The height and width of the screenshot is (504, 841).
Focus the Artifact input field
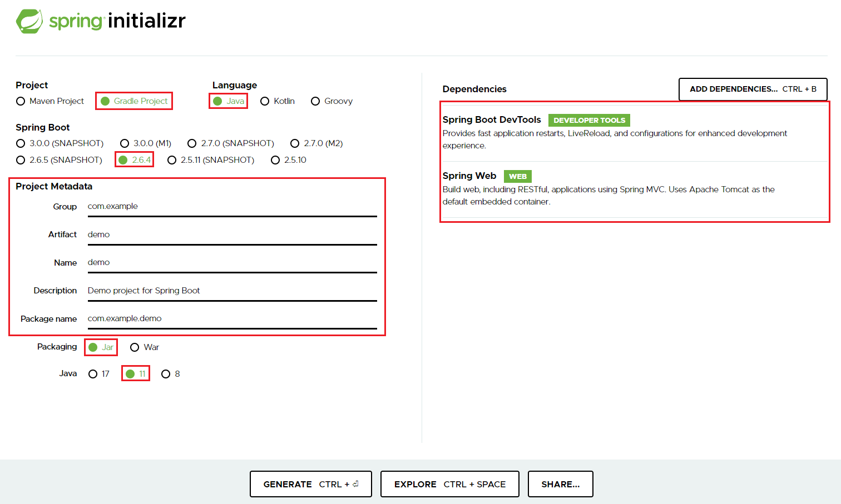(232, 235)
